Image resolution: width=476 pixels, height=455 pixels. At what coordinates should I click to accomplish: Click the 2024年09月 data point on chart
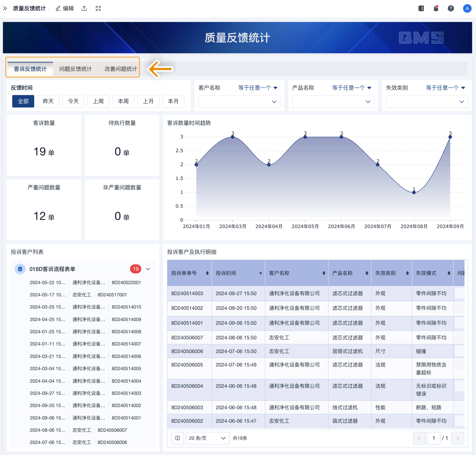coord(450,137)
